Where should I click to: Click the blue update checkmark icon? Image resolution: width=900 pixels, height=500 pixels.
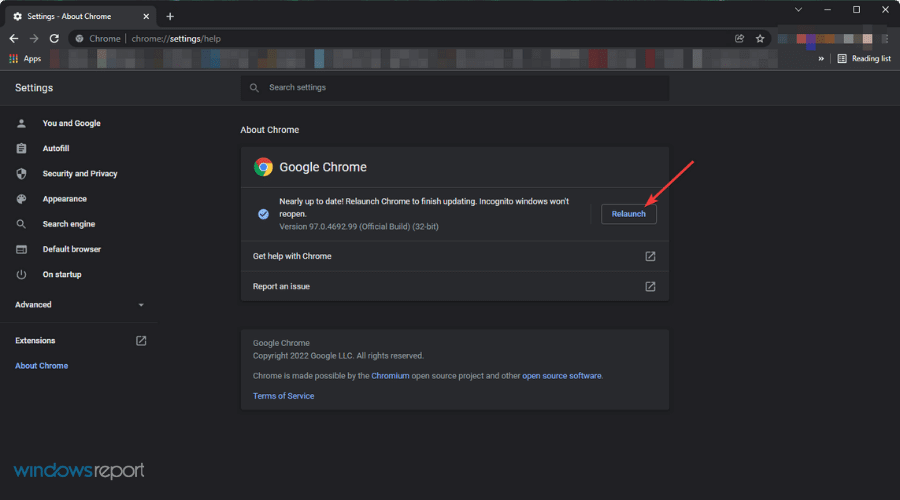(x=263, y=214)
